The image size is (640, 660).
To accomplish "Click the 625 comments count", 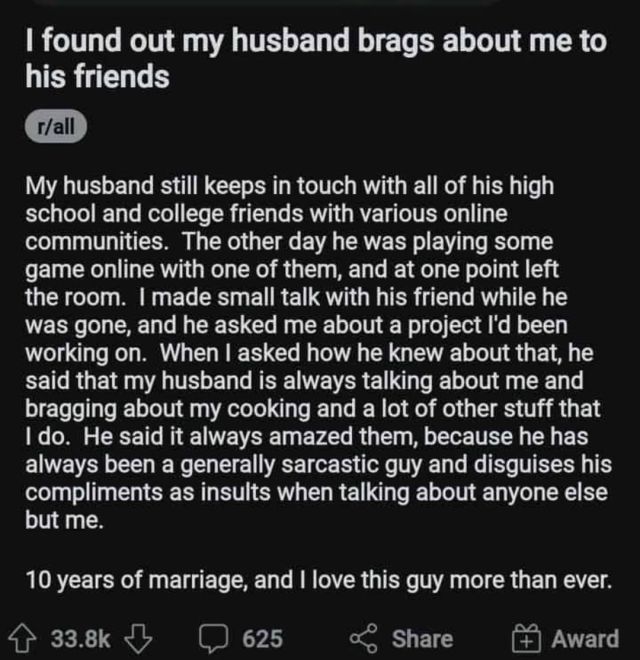I will pos(262,639).
